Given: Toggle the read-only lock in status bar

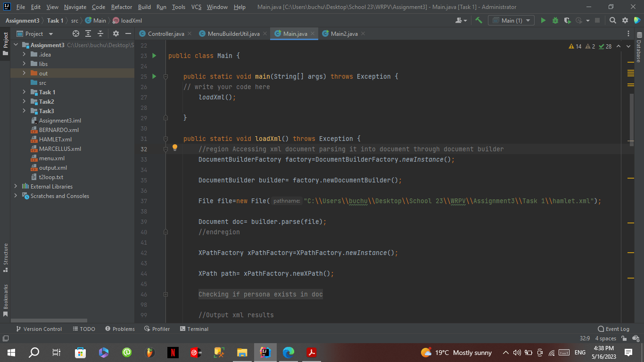Looking at the screenshot, I should pyautogui.click(x=624, y=338).
